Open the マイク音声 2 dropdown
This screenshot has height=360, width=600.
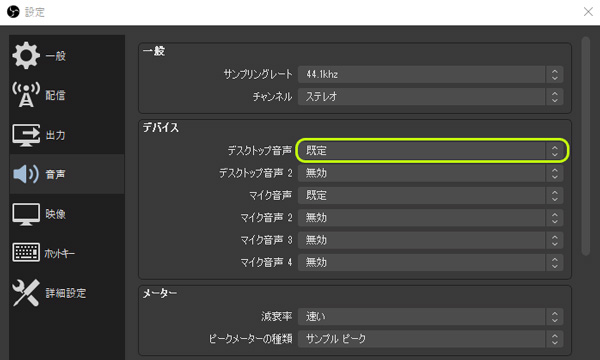tap(430, 218)
